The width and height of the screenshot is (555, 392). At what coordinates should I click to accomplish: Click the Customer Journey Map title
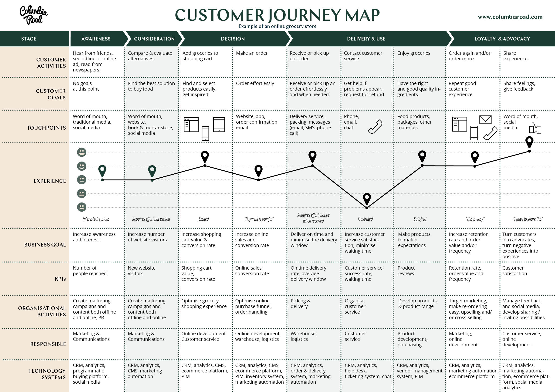click(277, 13)
